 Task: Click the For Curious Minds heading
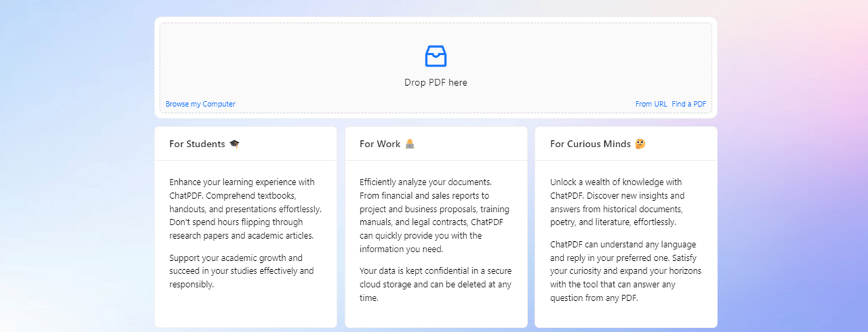pos(590,144)
